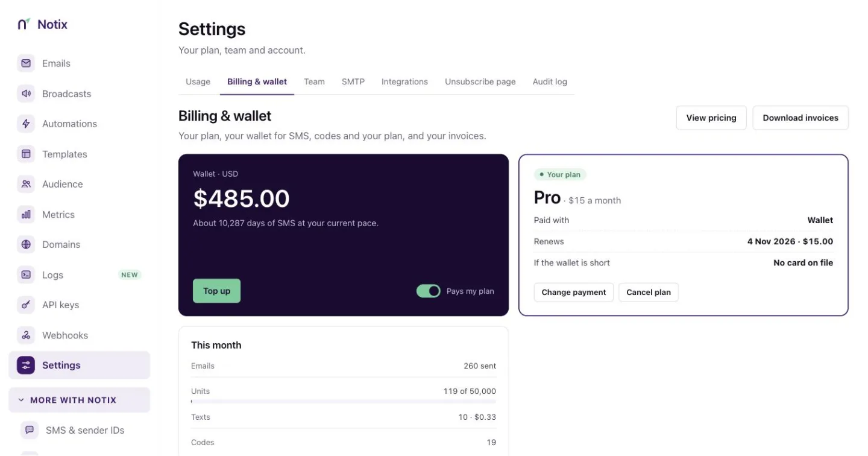The height and width of the screenshot is (456, 868).
Task: Click the Cancel plan button
Action: click(649, 292)
